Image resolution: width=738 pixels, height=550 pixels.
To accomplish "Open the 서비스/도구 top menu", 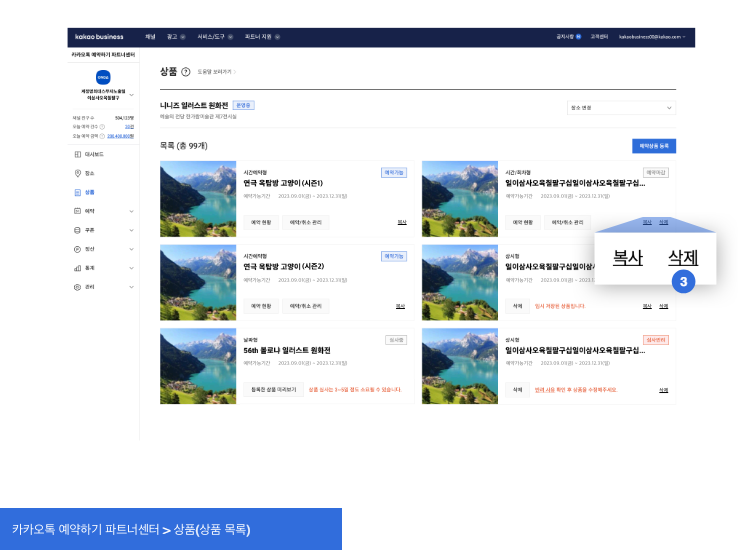I will point(215,37).
